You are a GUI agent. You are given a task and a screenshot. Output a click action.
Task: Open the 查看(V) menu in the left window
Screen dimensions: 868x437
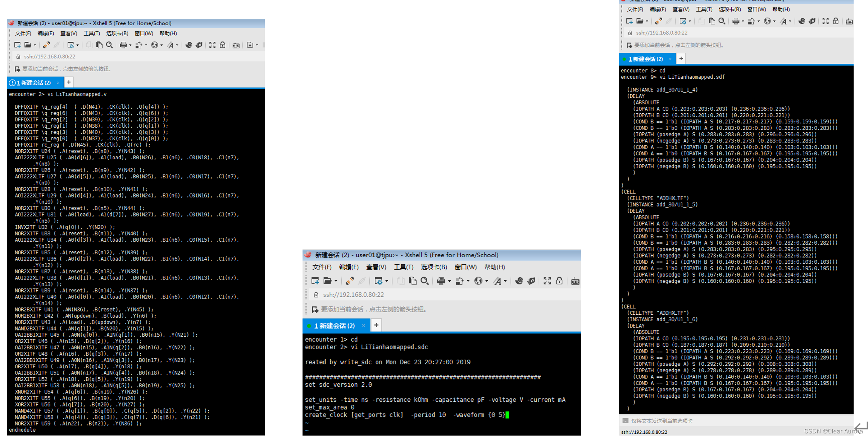pyautogui.click(x=68, y=33)
